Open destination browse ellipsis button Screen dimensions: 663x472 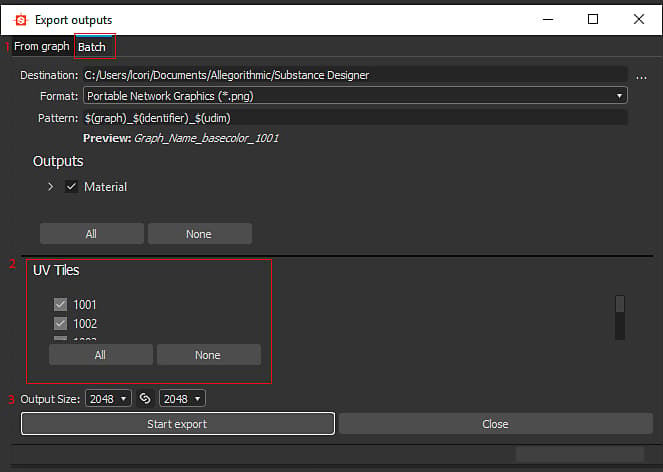(x=641, y=77)
